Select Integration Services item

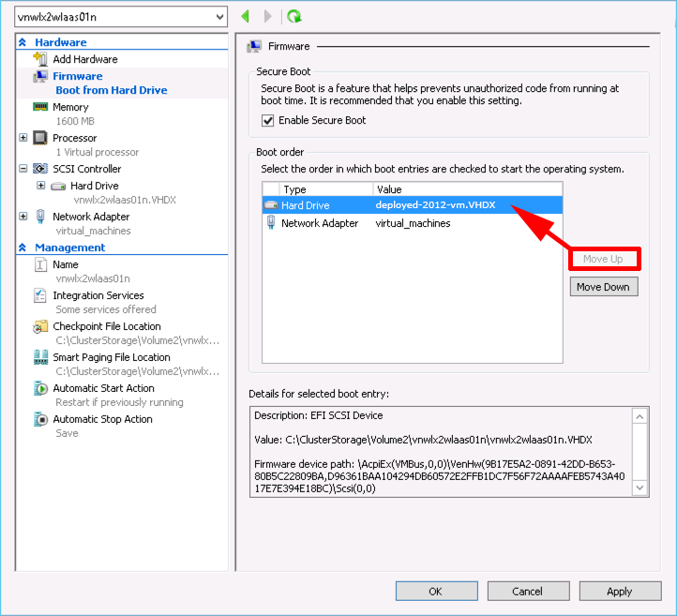98,295
